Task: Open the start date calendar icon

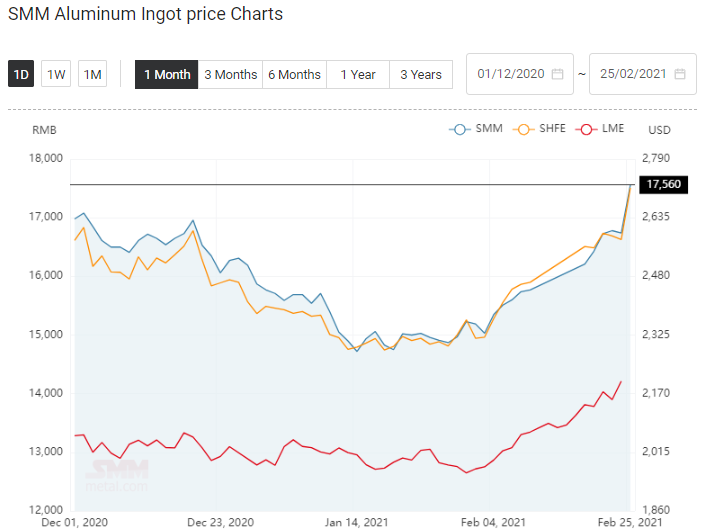Action: (x=557, y=74)
